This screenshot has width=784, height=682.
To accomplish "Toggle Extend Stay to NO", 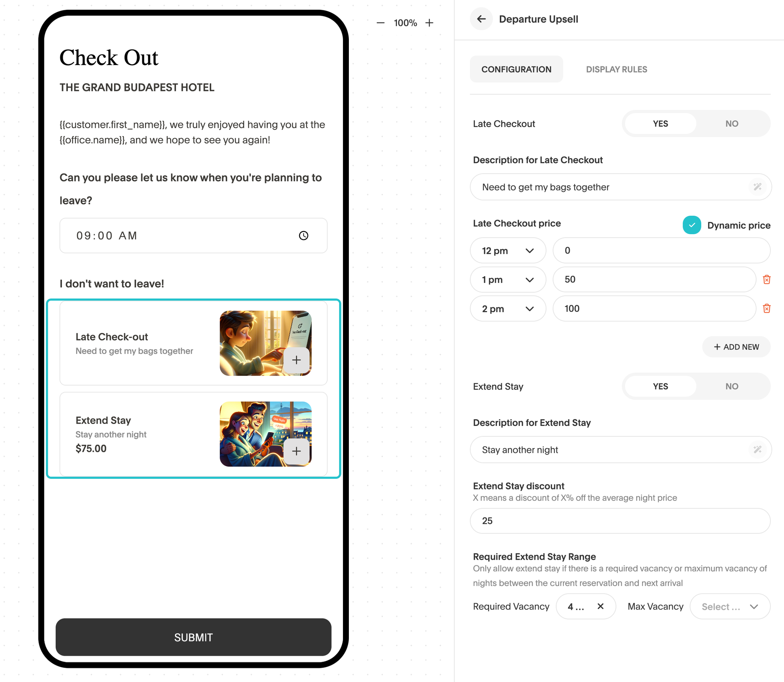I will (731, 386).
